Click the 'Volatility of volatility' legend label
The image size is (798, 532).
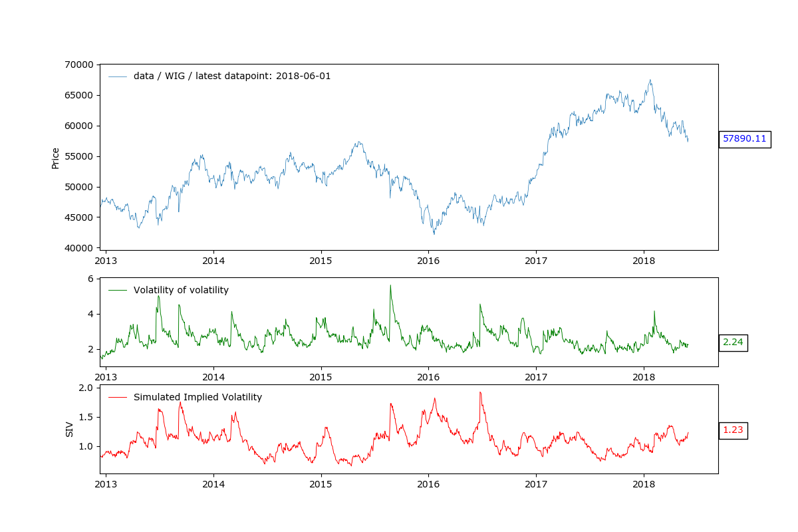[181, 290]
